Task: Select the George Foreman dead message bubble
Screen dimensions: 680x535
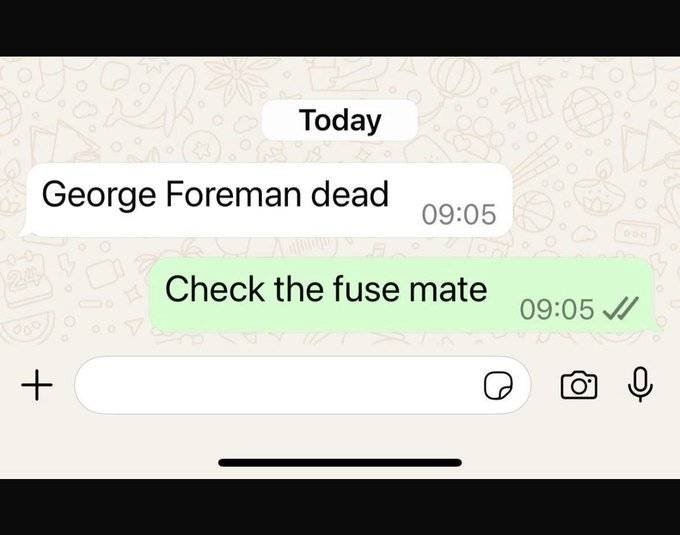Action: click(268, 200)
